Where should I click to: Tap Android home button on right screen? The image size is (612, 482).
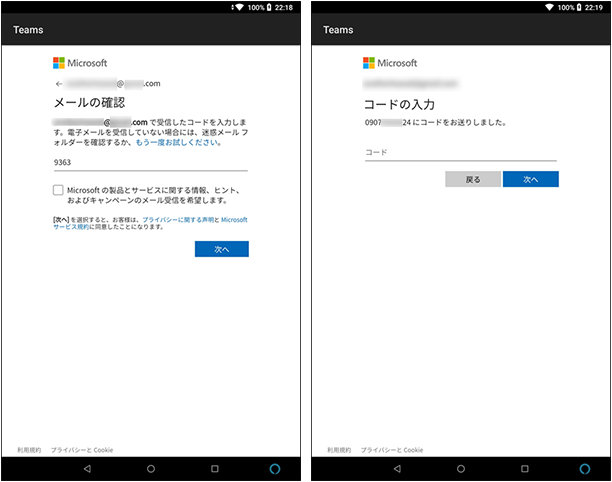[x=461, y=469]
